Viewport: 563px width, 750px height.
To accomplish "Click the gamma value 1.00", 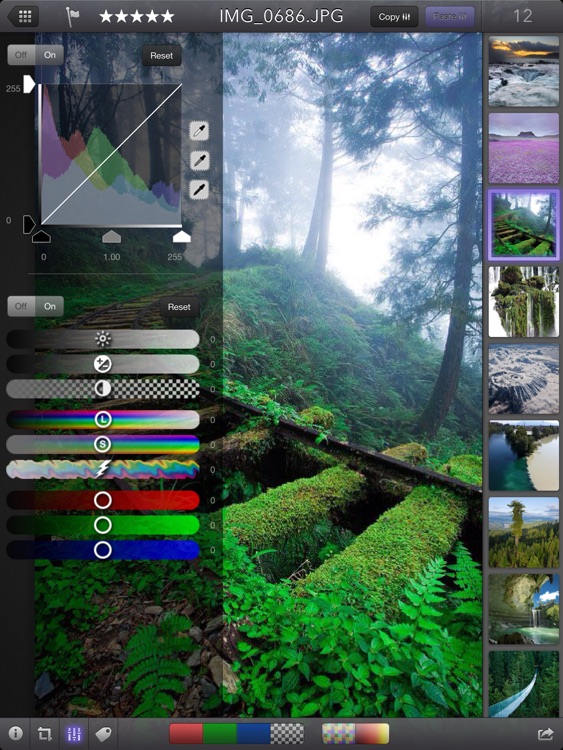I will [111, 257].
